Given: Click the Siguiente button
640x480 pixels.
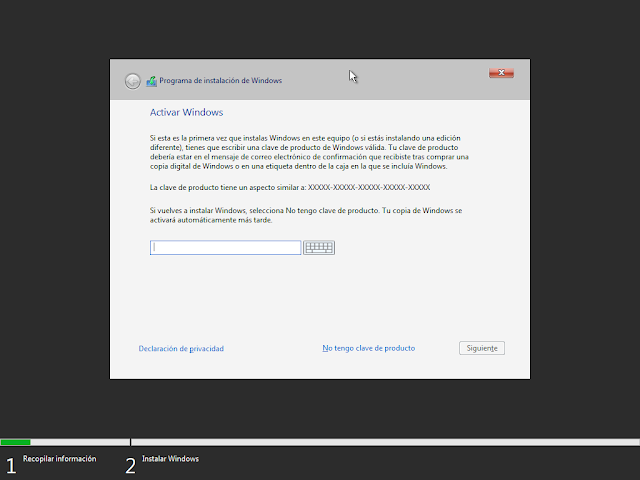Looking at the screenshot, I should point(482,348).
